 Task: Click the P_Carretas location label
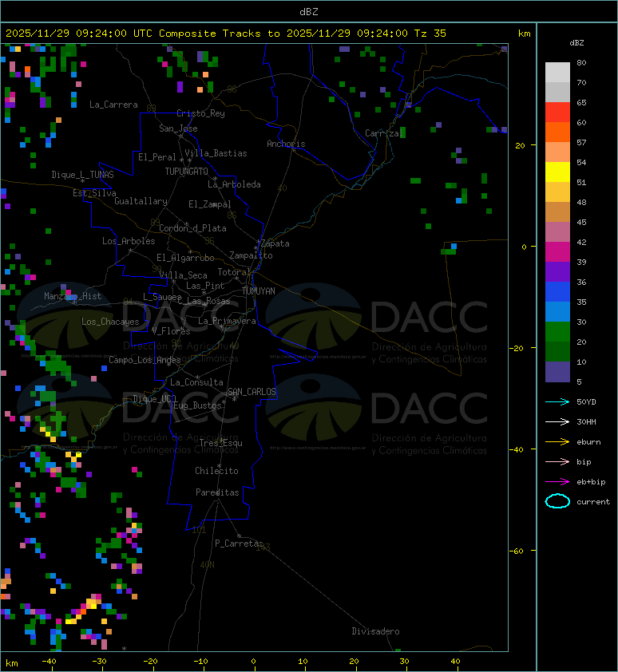point(239,544)
